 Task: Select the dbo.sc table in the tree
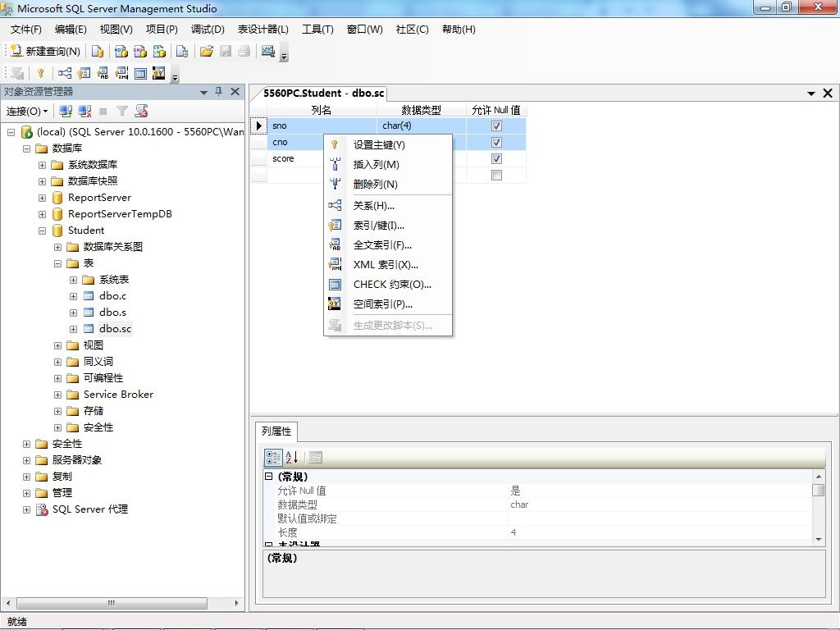(x=115, y=328)
